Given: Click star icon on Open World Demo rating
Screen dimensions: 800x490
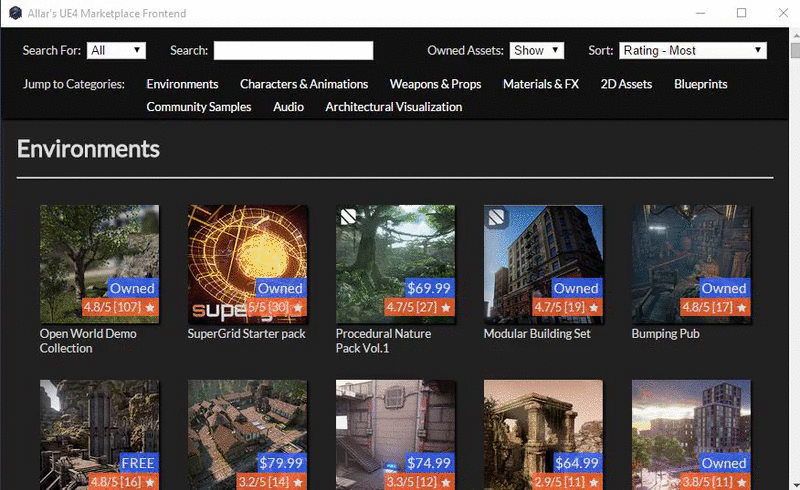Looking at the screenshot, I should (149, 307).
